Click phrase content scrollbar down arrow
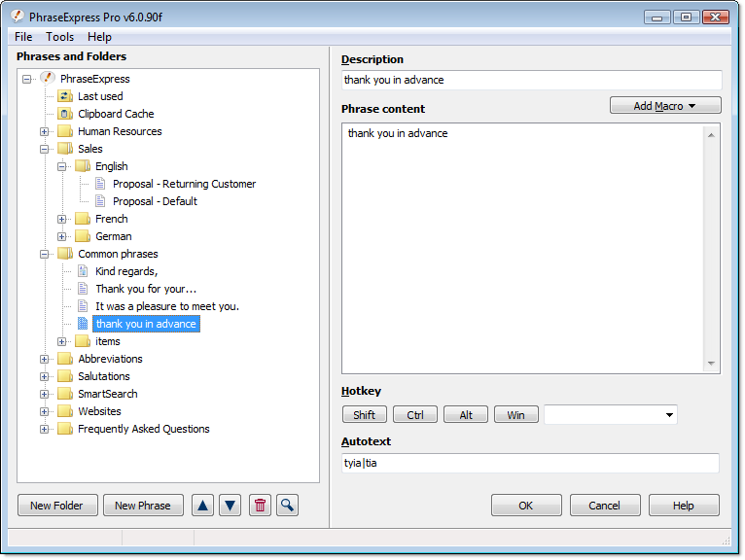 tap(711, 364)
